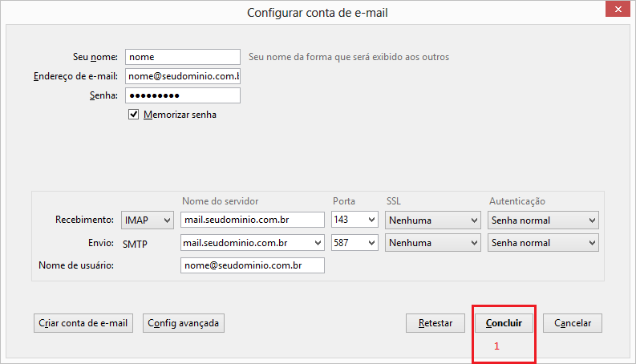Open the Envio Autenticação dropdown
Image resolution: width=636 pixels, height=364 pixels.
[x=543, y=242]
